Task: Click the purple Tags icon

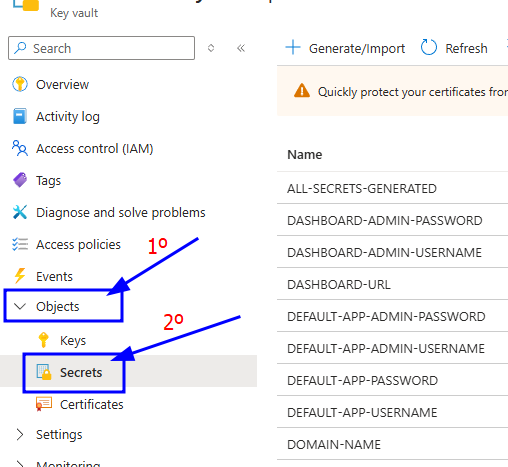Action: pos(20,180)
